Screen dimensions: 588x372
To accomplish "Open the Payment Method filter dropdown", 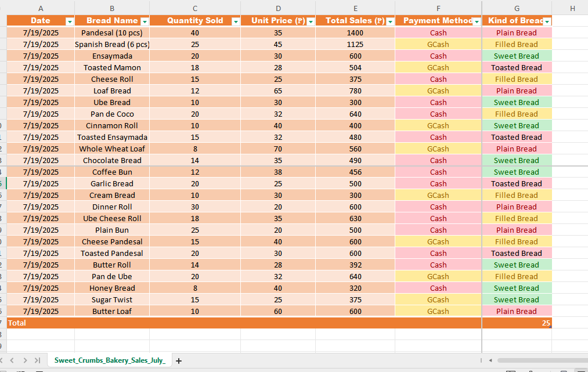I will [477, 21].
